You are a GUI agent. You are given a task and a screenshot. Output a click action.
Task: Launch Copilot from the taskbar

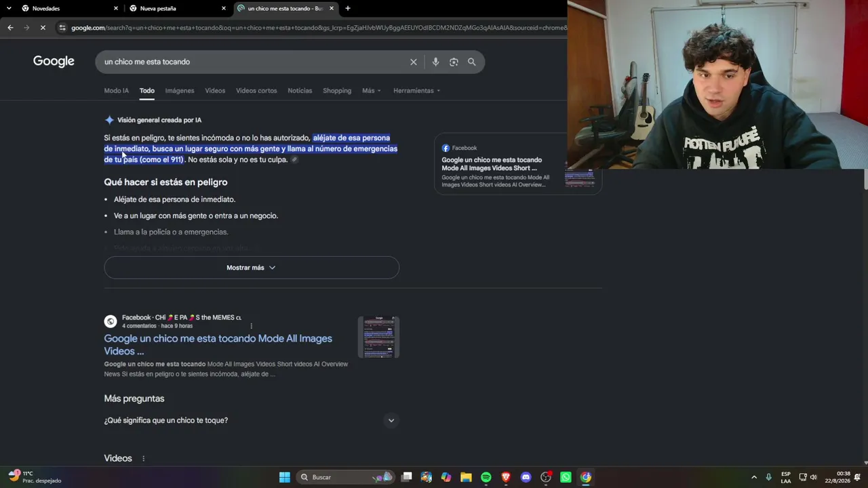446,477
